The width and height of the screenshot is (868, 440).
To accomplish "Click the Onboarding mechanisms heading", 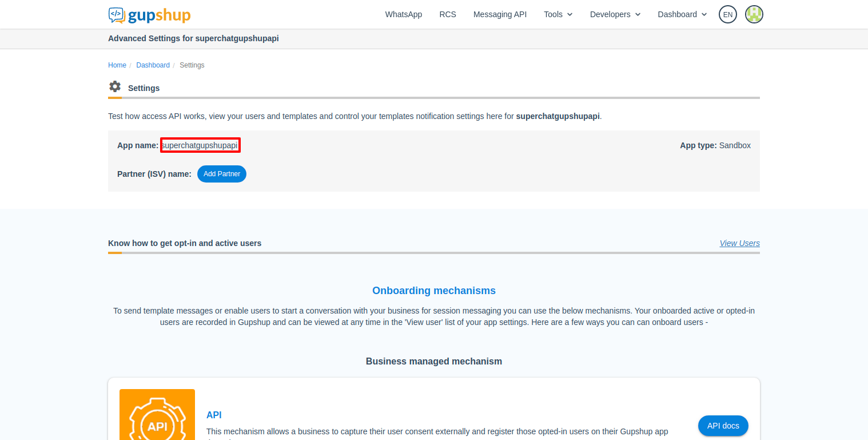I will [x=434, y=291].
